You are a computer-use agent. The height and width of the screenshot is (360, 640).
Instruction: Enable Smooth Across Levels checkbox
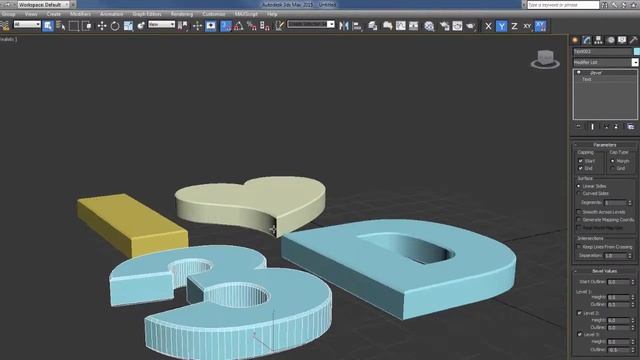[x=579, y=212]
